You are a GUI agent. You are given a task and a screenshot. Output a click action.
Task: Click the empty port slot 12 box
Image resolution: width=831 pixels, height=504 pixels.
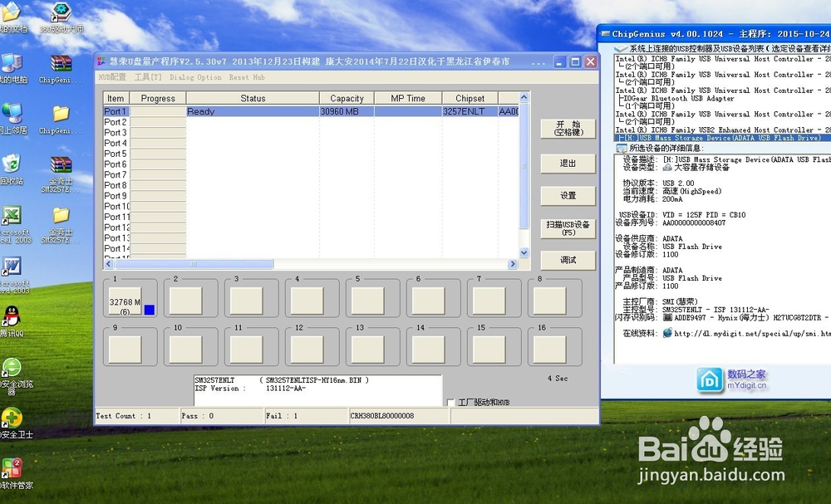[x=307, y=350]
